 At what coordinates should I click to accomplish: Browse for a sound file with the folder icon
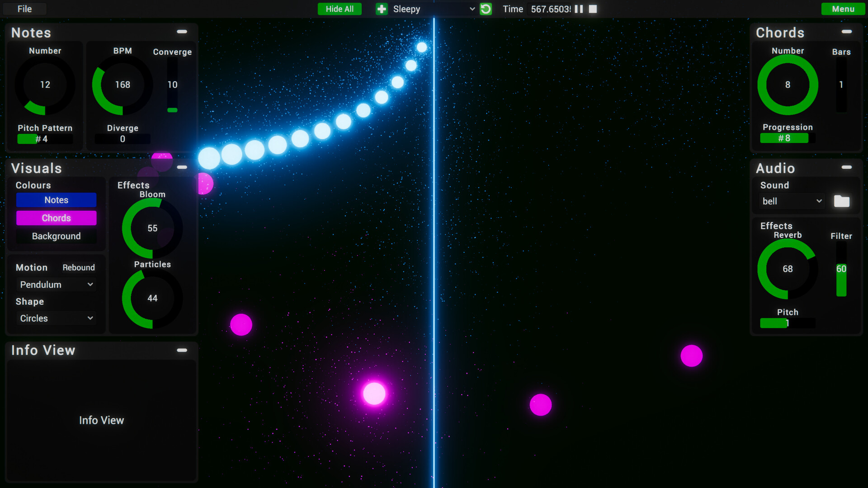[x=841, y=201]
